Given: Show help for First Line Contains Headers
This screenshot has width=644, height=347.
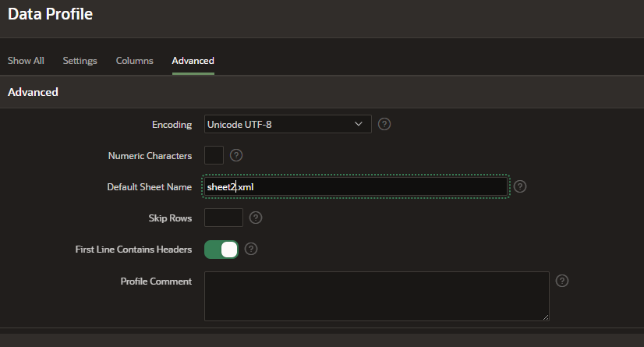Looking at the screenshot, I should pos(251,249).
